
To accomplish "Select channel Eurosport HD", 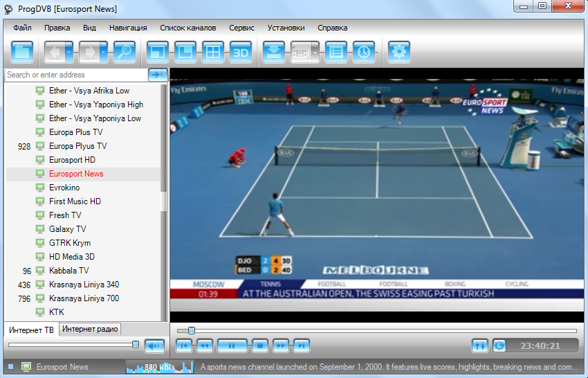I will tap(84, 161).
